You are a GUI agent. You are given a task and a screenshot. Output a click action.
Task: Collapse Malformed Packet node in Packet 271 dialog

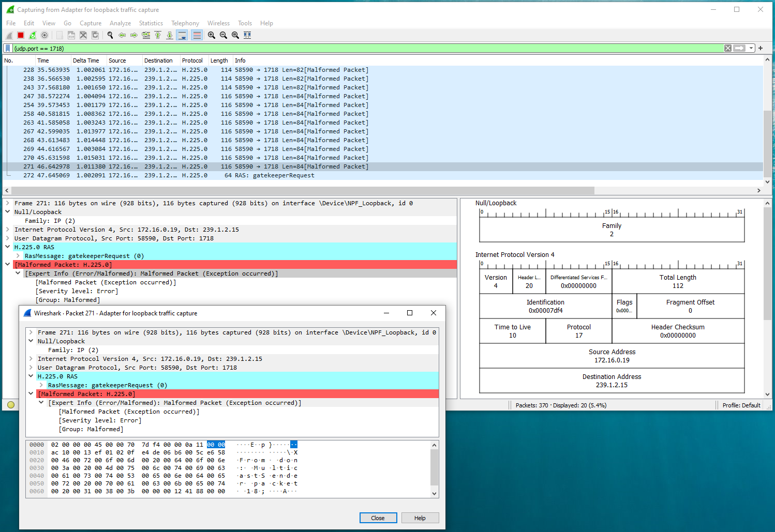click(31, 394)
